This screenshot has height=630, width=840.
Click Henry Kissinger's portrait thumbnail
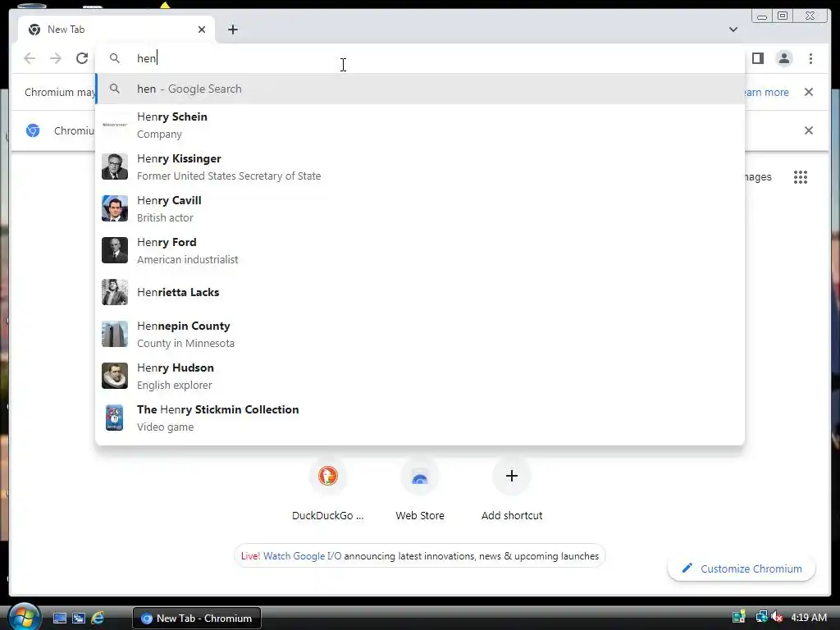115,167
